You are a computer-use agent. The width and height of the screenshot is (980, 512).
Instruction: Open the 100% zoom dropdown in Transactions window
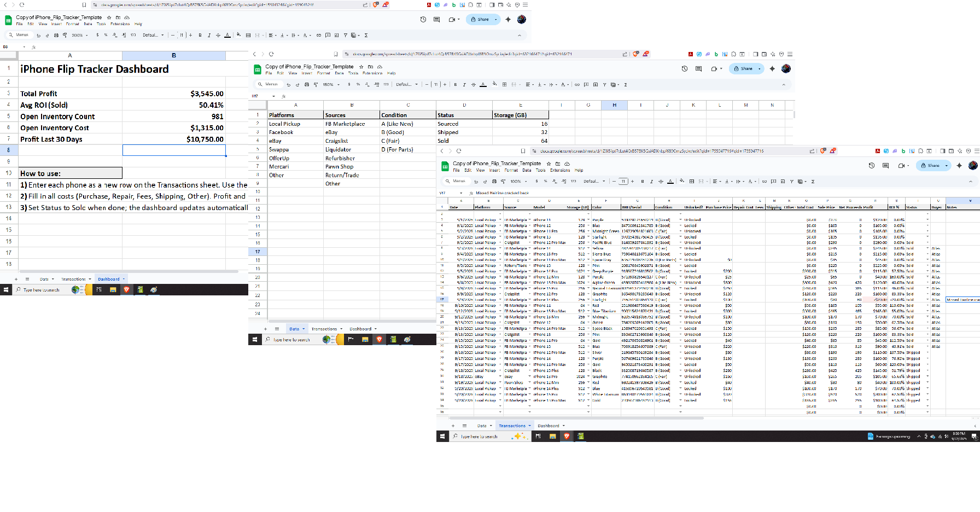tap(518, 182)
